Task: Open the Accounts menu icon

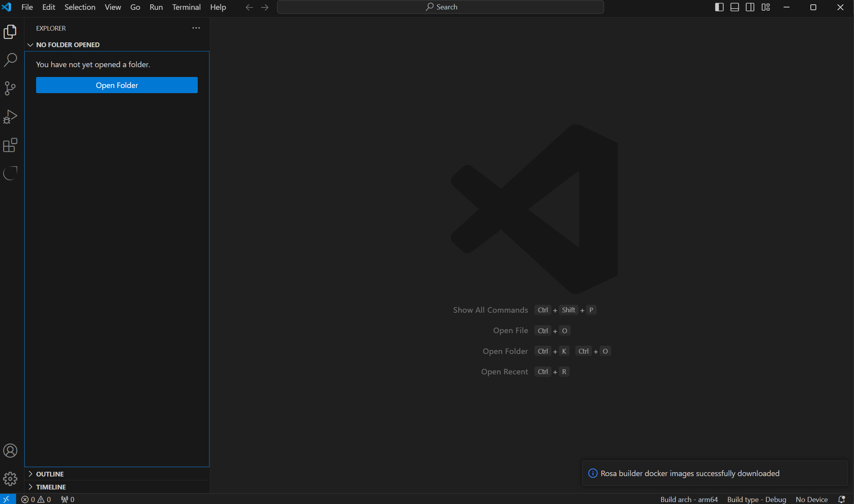Action: point(10,451)
